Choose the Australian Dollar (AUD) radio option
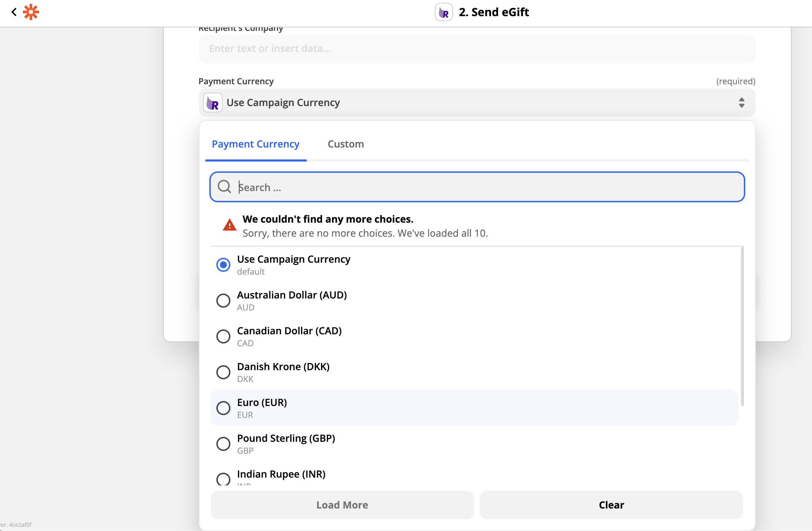 (x=223, y=301)
